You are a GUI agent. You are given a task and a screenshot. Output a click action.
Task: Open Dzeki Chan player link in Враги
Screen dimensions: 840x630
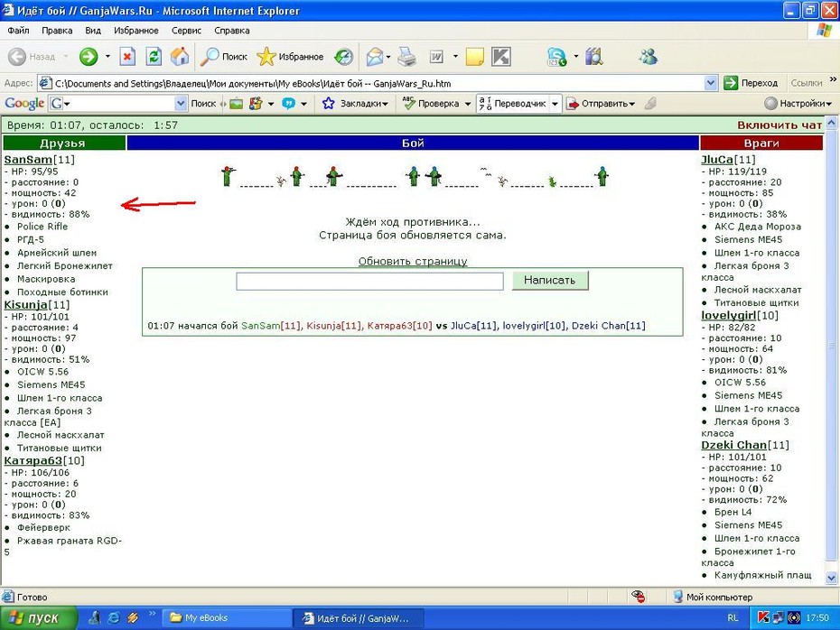point(734,445)
